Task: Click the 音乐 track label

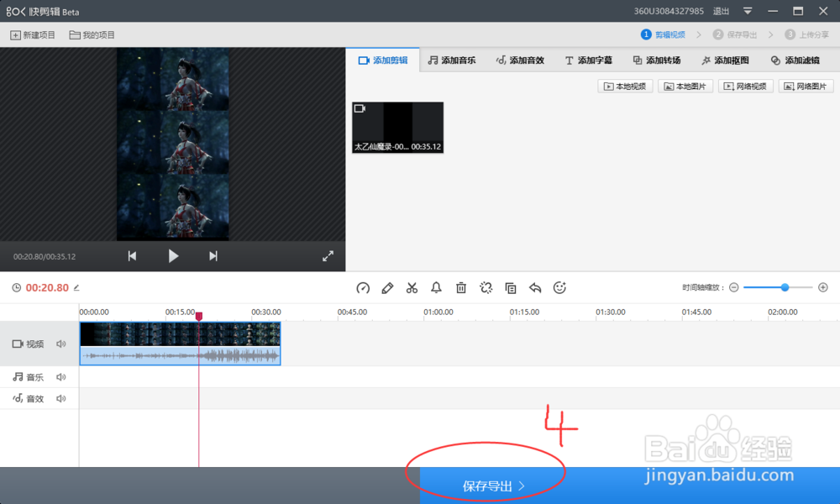Action: click(x=29, y=377)
